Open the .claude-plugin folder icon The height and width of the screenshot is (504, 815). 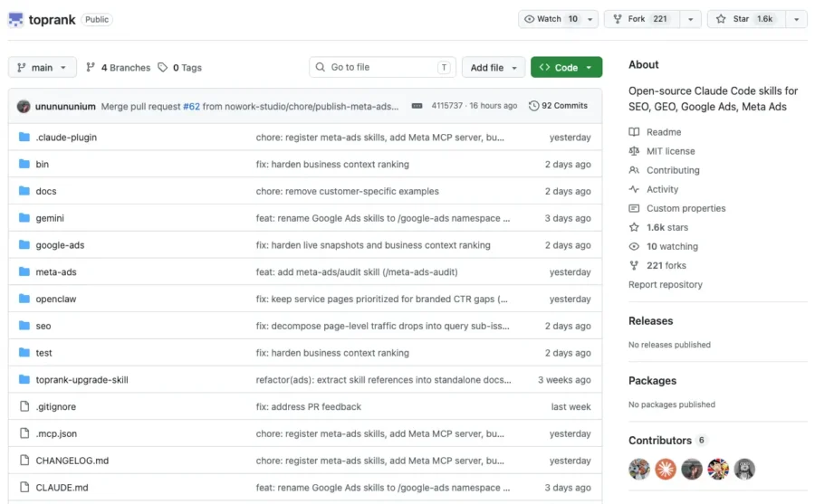[24, 138]
